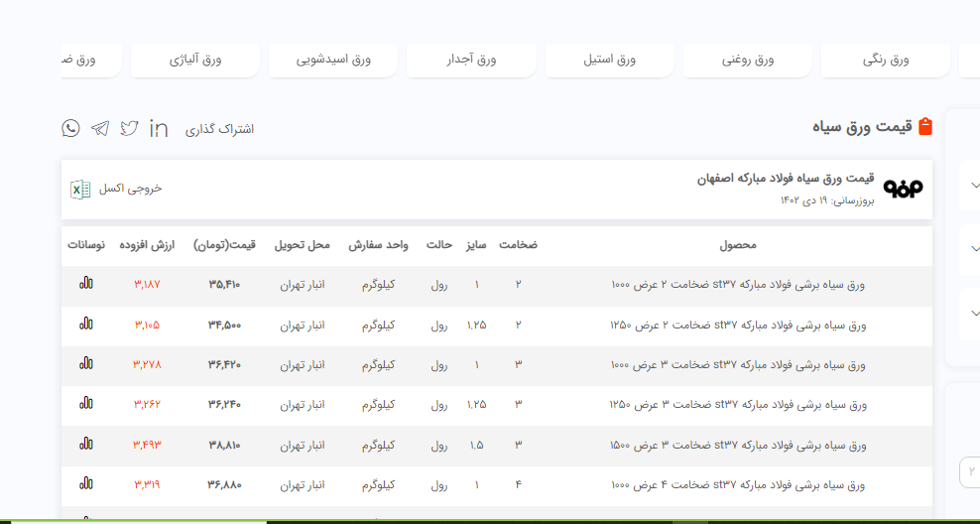This screenshot has height=524, width=980.
Task: Share page via WhatsApp icon
Action: (70, 128)
